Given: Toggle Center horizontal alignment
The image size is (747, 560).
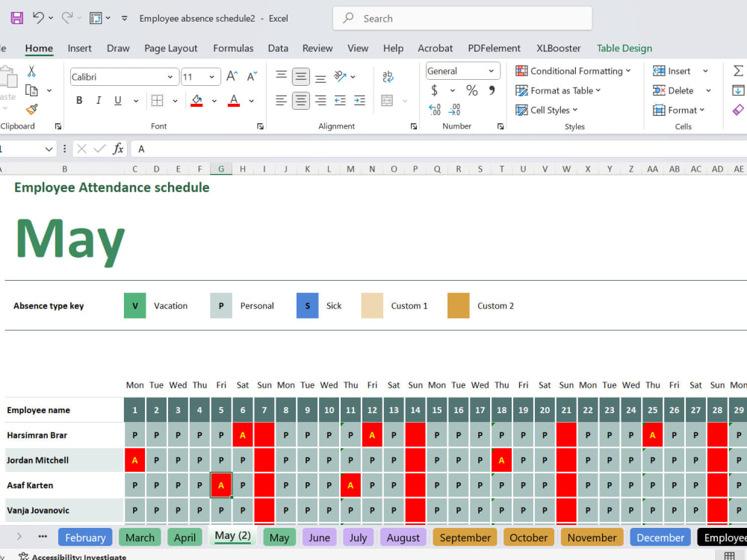Looking at the screenshot, I should point(300,101).
